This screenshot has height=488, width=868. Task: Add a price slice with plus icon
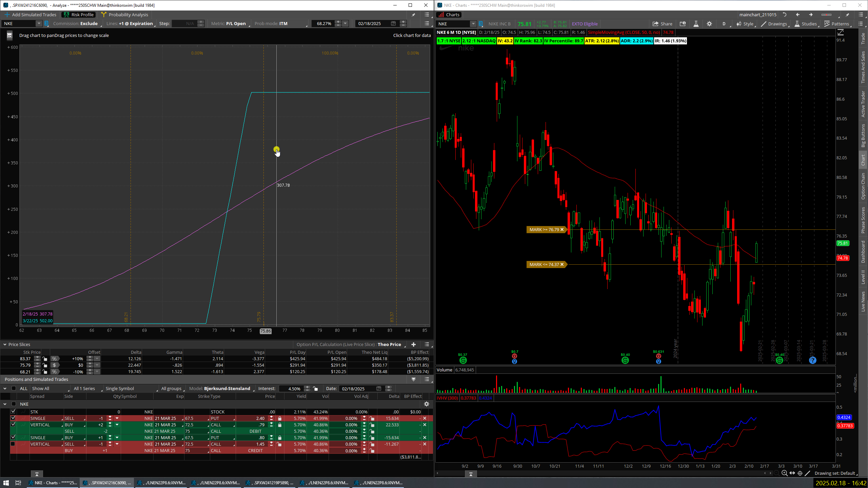413,344
